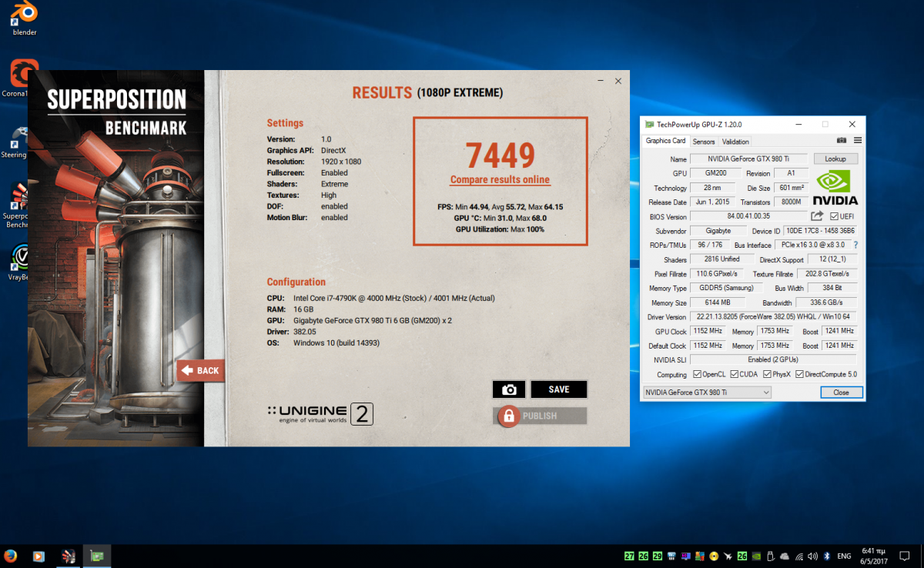This screenshot has height=568, width=924.
Task: Open the media player taskbar icon
Action: (38, 556)
